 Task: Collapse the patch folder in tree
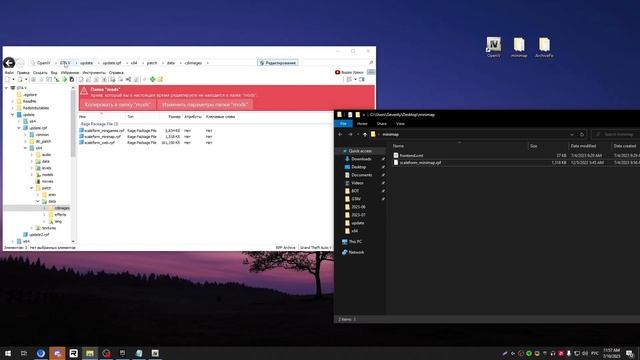31,188
